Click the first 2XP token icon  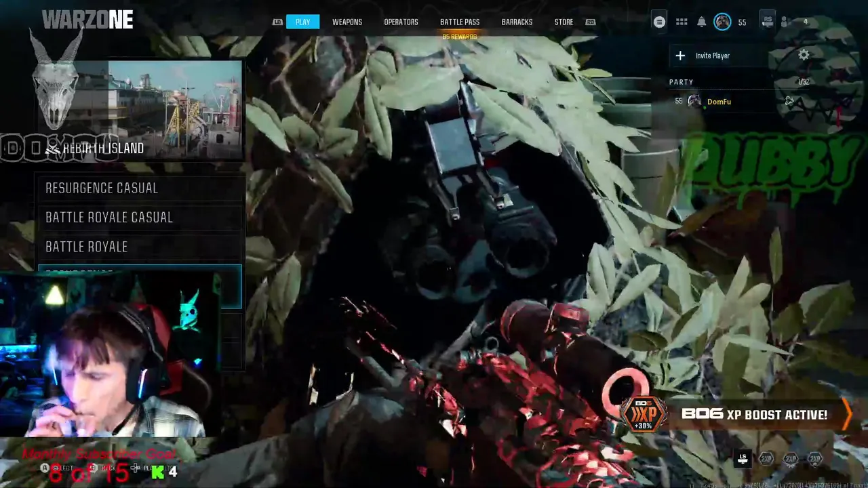766,459
